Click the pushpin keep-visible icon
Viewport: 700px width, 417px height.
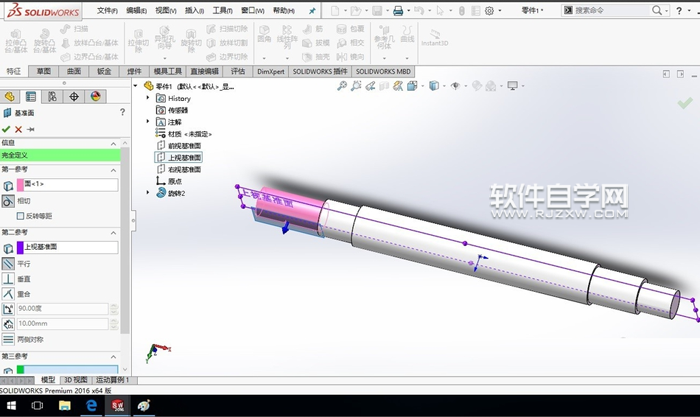pos(30,129)
